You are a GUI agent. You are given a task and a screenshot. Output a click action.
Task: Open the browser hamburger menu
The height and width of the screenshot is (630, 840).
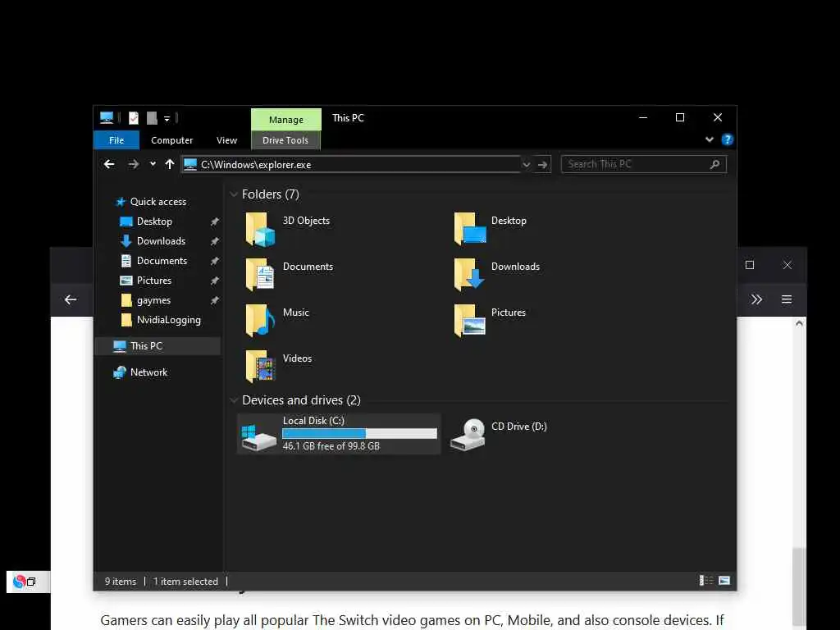787,299
